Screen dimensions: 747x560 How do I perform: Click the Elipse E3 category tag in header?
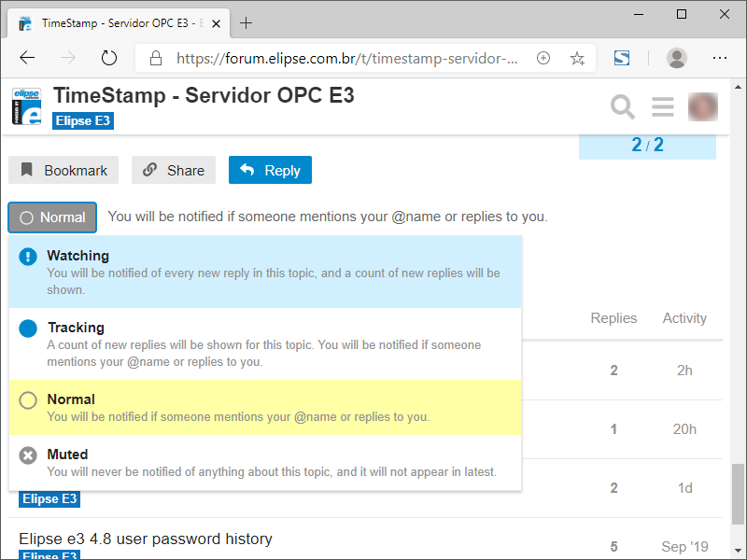[83, 121]
